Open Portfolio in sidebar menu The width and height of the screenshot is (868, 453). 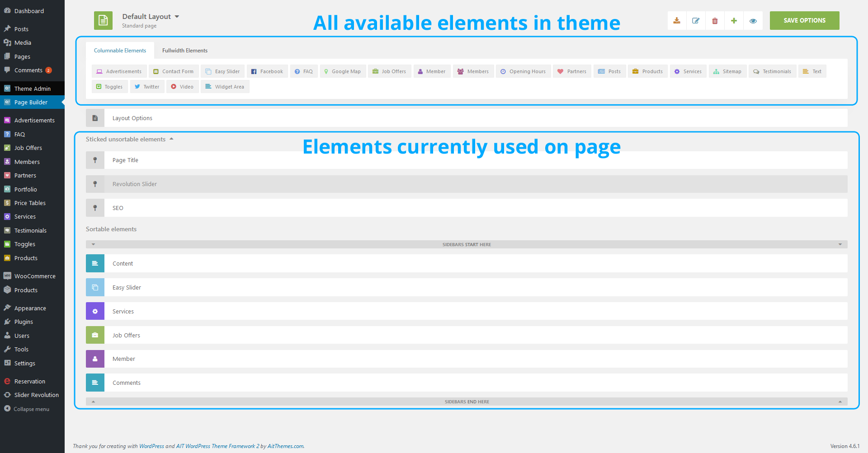(32, 189)
